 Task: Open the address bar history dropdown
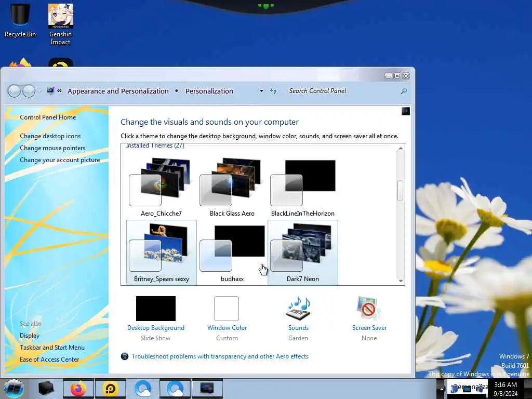click(261, 91)
